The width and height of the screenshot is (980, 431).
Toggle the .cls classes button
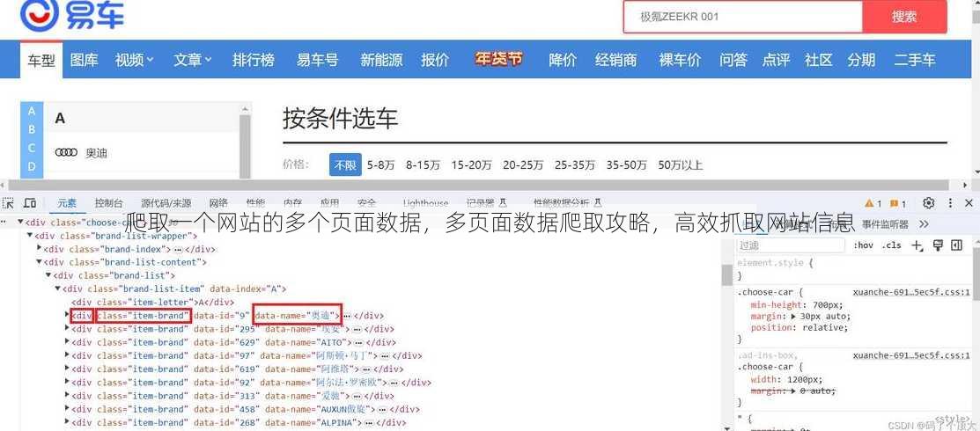click(x=892, y=245)
